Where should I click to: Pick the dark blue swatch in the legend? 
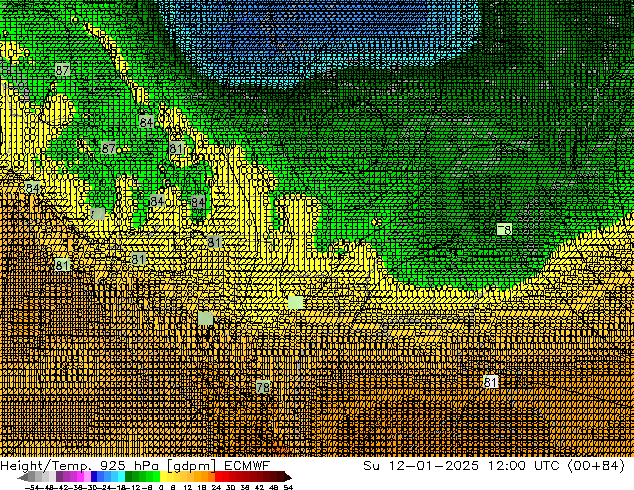point(94,477)
